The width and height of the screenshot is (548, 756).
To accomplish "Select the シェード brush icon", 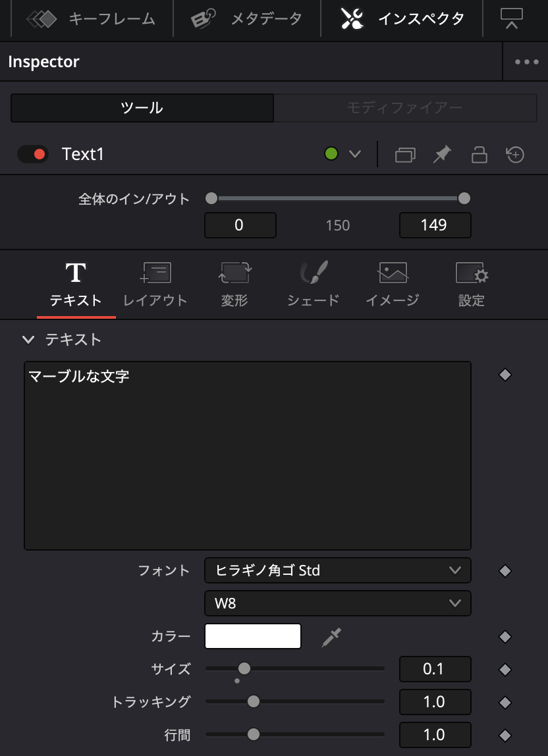I will 312,272.
